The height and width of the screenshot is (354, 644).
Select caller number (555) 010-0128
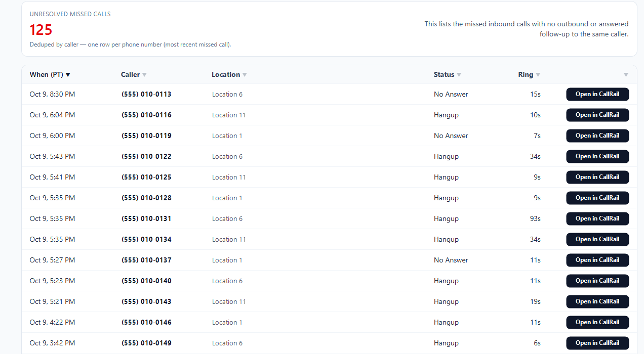pos(146,198)
